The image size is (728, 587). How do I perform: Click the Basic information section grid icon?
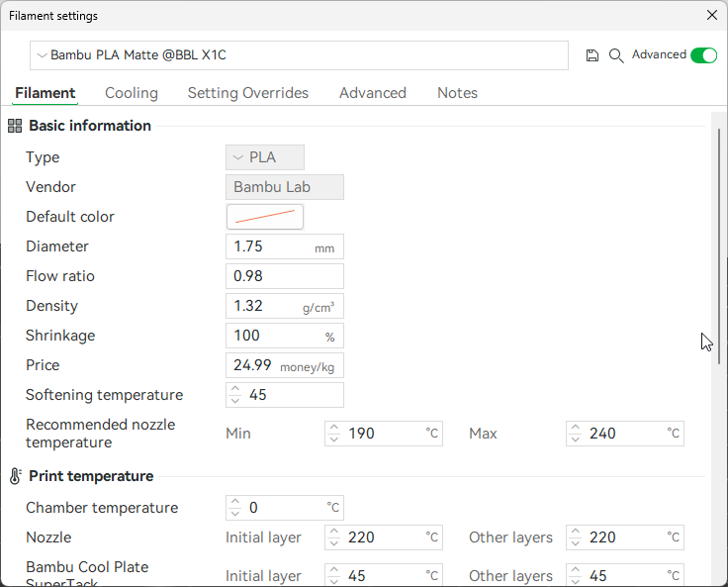[x=15, y=126]
